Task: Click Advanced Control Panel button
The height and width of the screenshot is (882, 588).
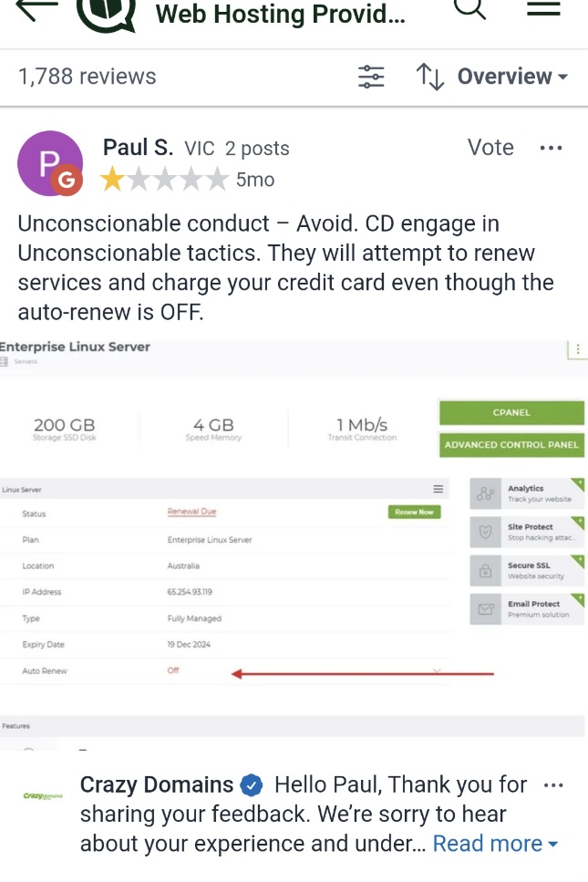Action: tap(511, 444)
